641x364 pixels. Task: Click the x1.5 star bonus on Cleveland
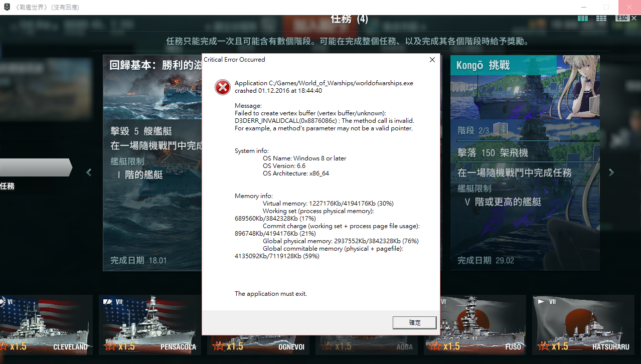15,346
